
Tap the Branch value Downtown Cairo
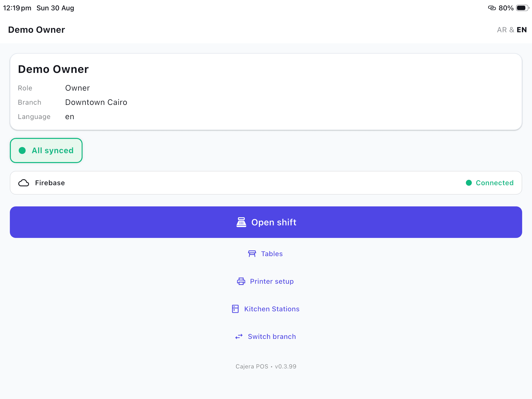[96, 102]
